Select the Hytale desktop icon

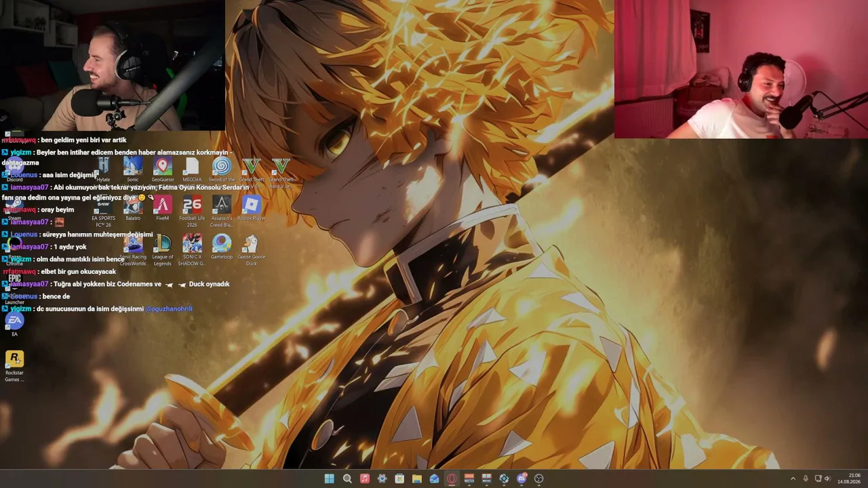coord(103,169)
